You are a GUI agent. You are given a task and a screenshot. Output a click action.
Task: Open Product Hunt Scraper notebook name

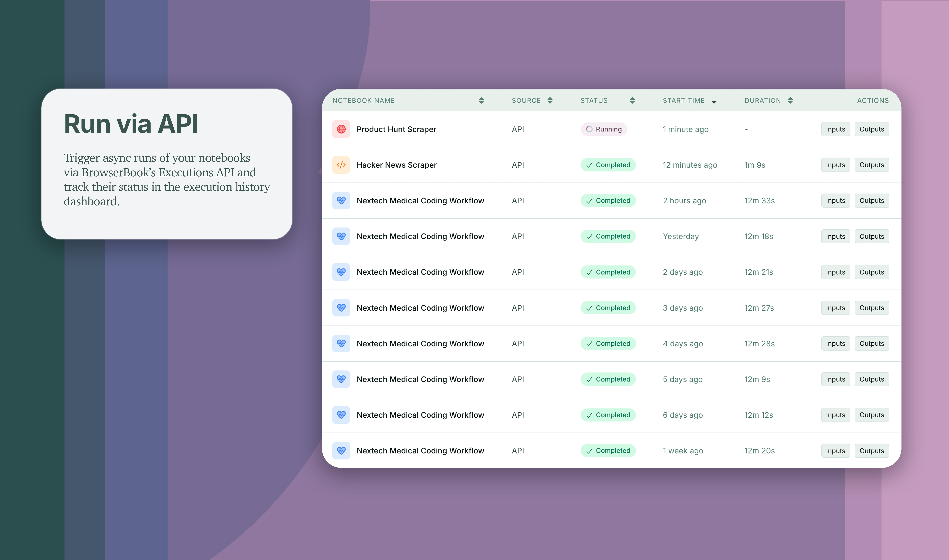coord(396,129)
